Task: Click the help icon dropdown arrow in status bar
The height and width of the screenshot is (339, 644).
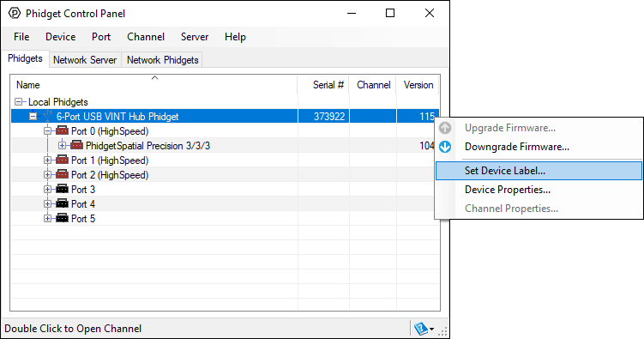Action: pos(431,330)
